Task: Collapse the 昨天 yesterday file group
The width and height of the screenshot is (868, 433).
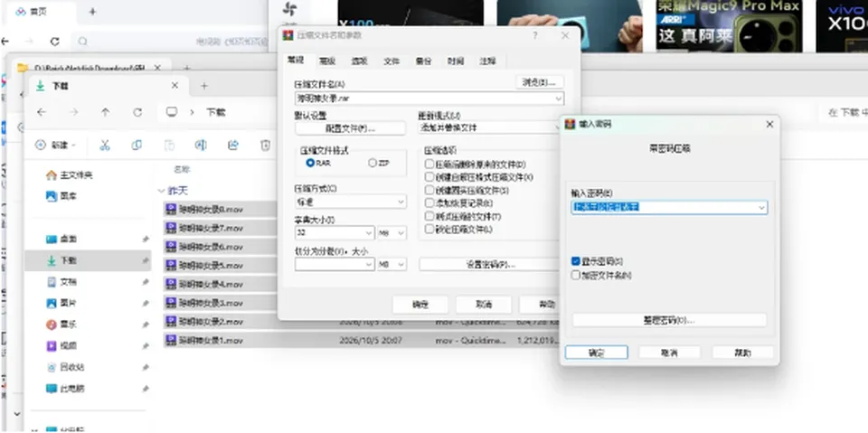Action: (x=162, y=191)
